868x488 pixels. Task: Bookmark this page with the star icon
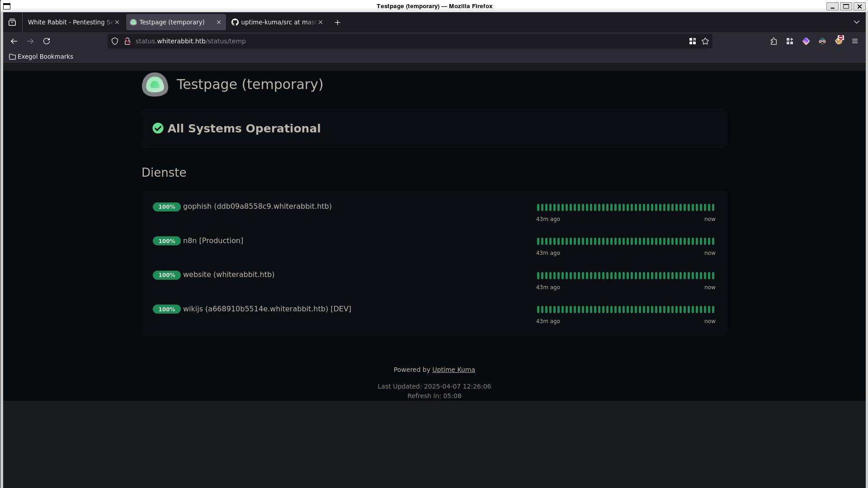point(705,41)
